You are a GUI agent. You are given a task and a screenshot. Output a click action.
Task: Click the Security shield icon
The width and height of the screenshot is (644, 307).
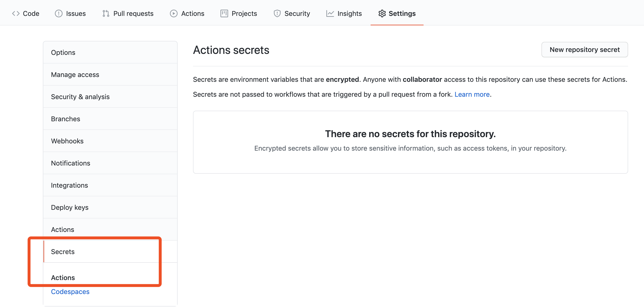pyautogui.click(x=277, y=13)
